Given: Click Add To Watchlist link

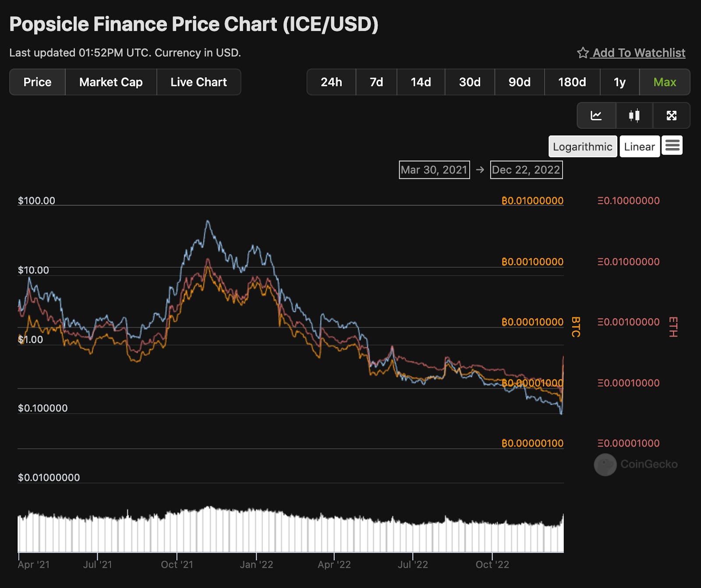Looking at the screenshot, I should (x=639, y=53).
